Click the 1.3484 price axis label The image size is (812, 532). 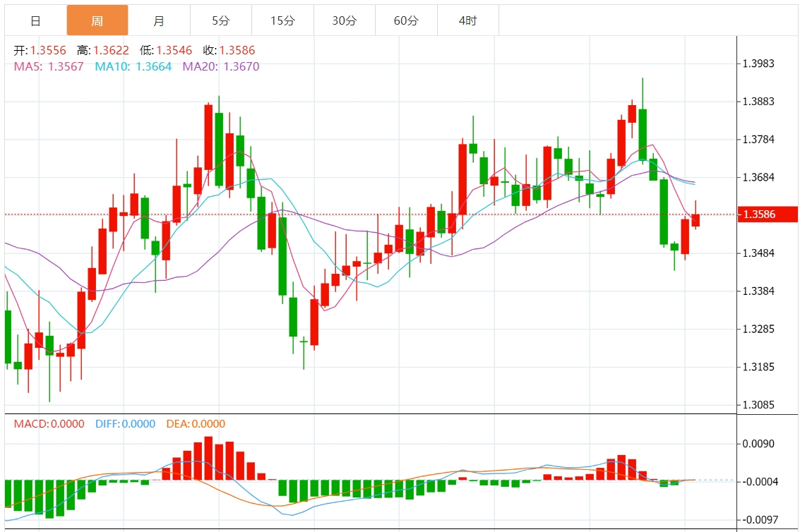[758, 253]
